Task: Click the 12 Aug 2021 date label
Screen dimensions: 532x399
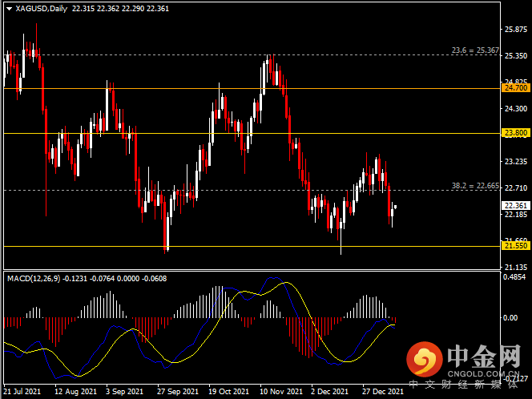Action: (x=75, y=391)
